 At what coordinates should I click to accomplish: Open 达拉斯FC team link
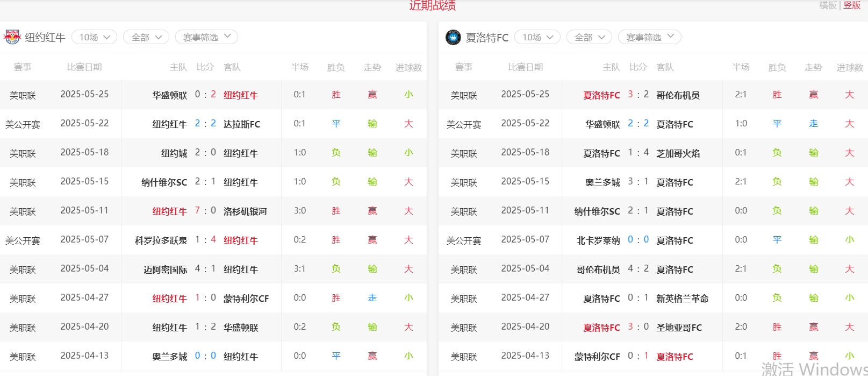click(x=242, y=124)
